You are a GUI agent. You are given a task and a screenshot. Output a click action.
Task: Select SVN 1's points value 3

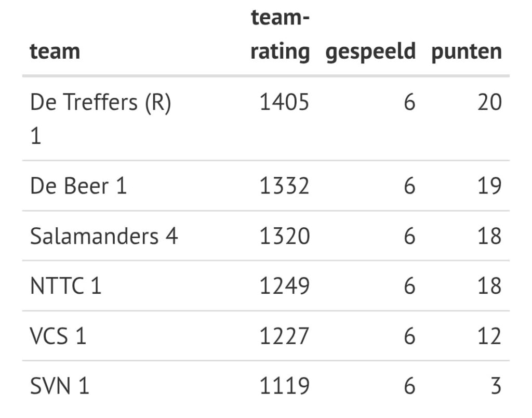point(496,386)
